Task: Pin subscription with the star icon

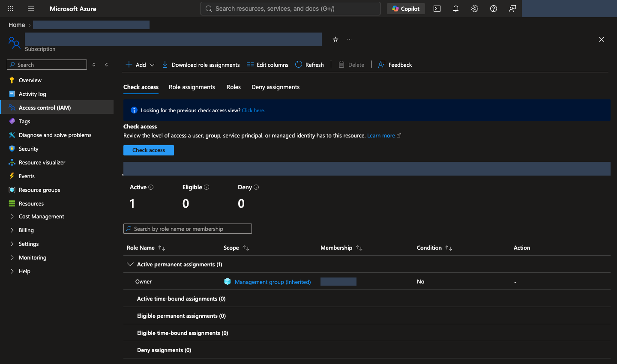Action: (x=335, y=39)
